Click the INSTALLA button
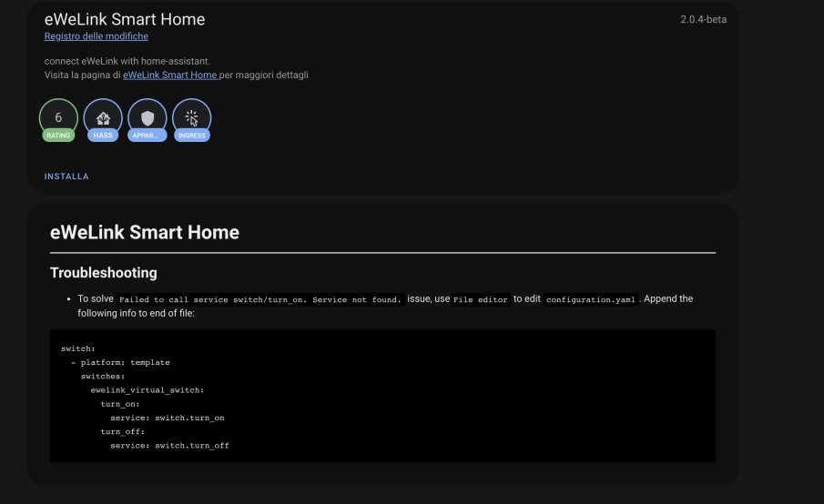 [x=66, y=176]
